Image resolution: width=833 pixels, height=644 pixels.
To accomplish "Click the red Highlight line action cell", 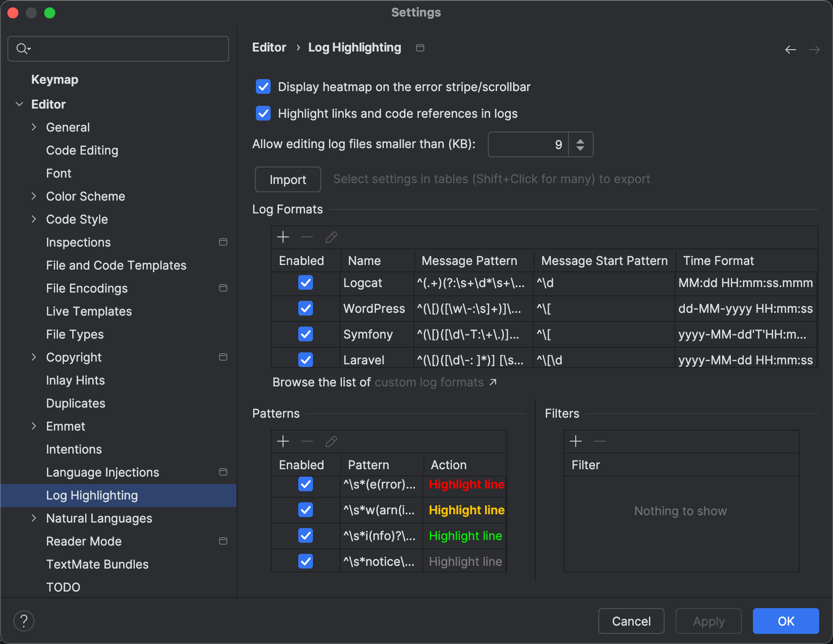I will [466, 484].
